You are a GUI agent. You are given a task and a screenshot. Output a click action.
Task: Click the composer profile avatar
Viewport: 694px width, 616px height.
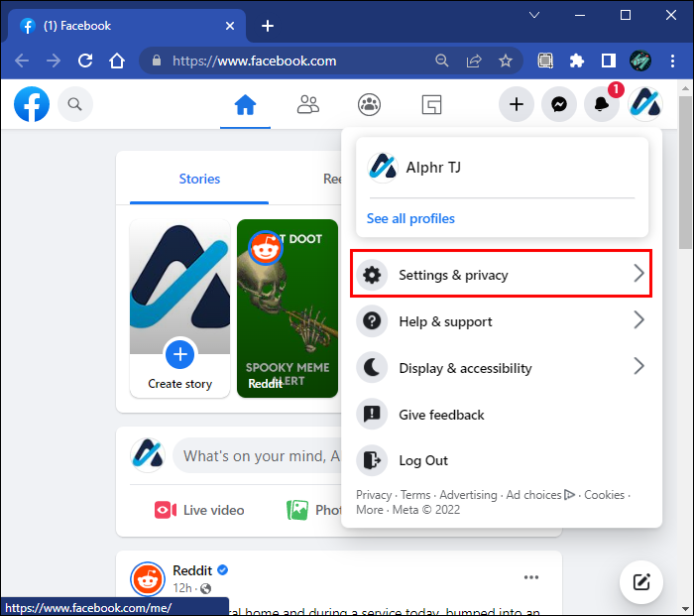(148, 455)
